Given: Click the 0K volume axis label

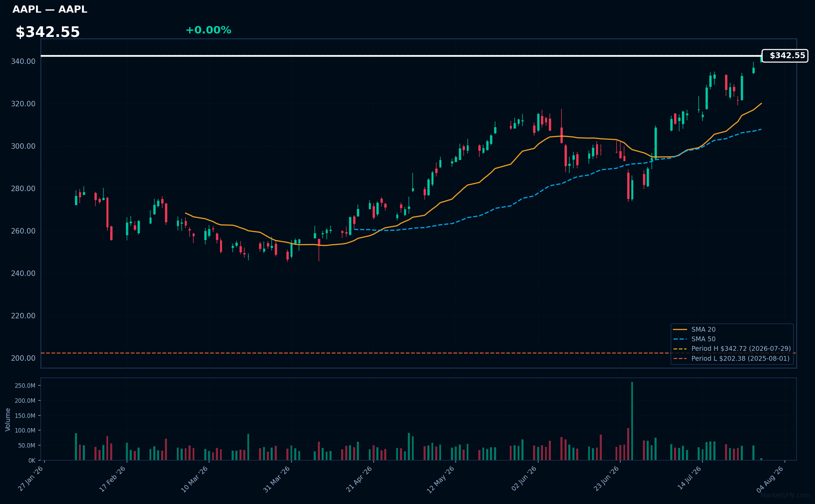Looking at the screenshot, I should 32,461.
